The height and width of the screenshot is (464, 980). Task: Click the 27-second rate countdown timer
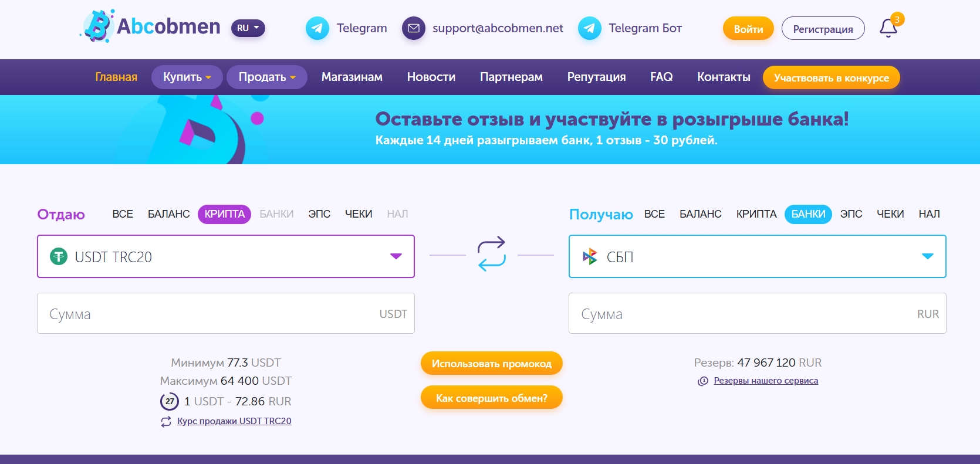click(x=170, y=401)
